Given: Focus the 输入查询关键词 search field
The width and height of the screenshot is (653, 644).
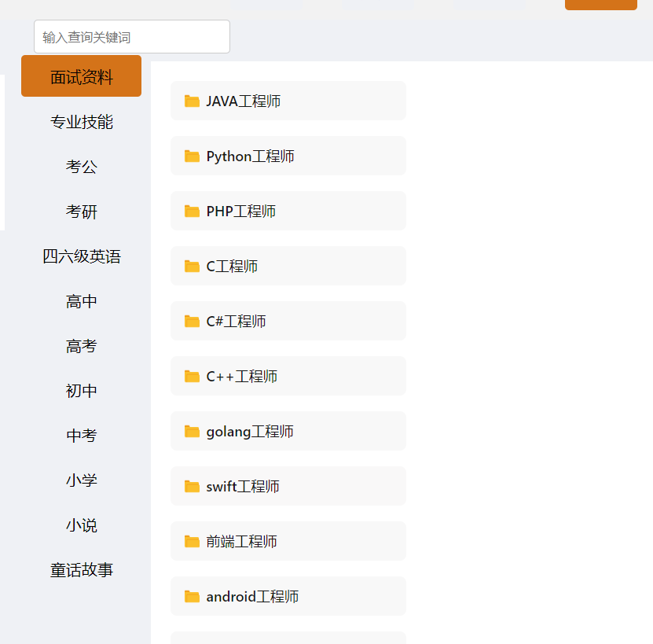Looking at the screenshot, I should (132, 37).
